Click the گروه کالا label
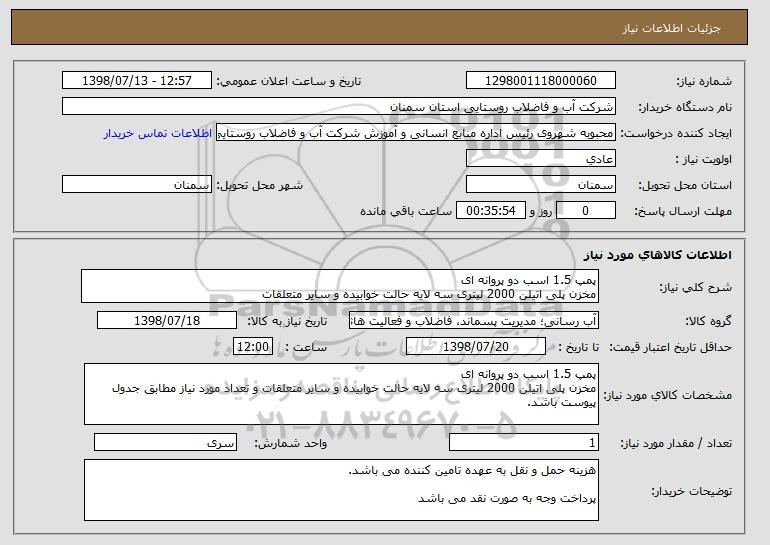This screenshot has height=545, width=770. click(x=709, y=321)
